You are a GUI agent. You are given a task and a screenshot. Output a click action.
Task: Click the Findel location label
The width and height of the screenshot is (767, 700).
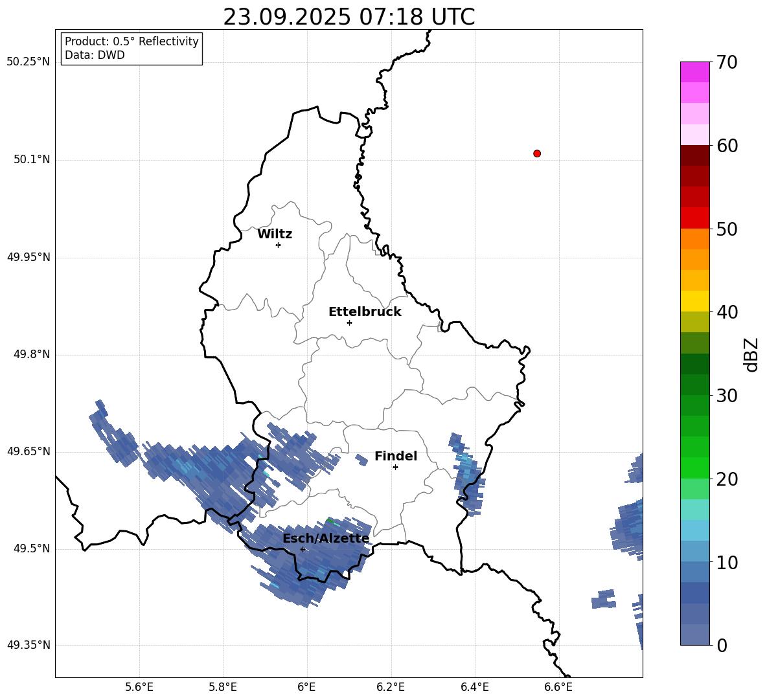click(x=396, y=456)
